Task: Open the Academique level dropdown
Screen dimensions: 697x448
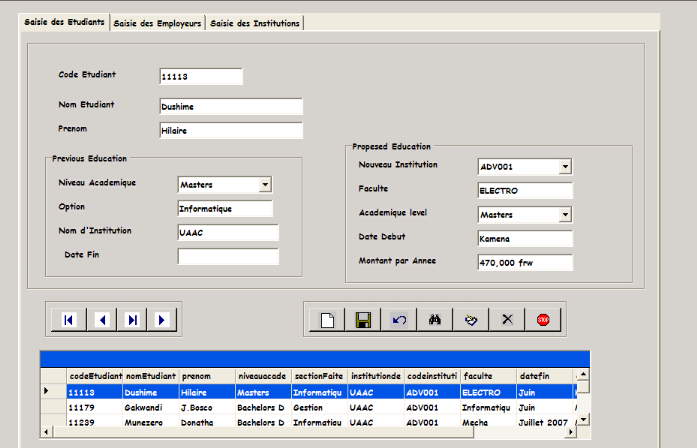Action: (565, 214)
